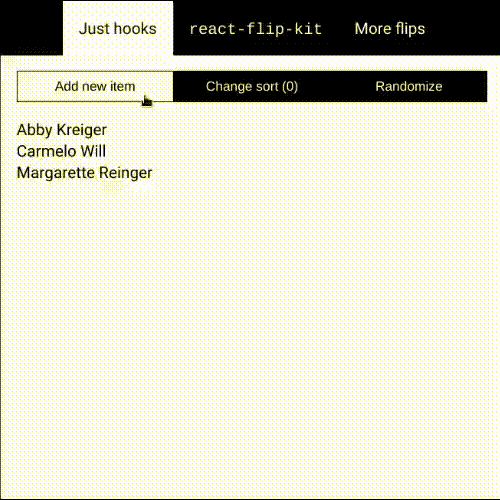
Task: Click the monospace react-flip-kit tab label
Action: pos(256,29)
